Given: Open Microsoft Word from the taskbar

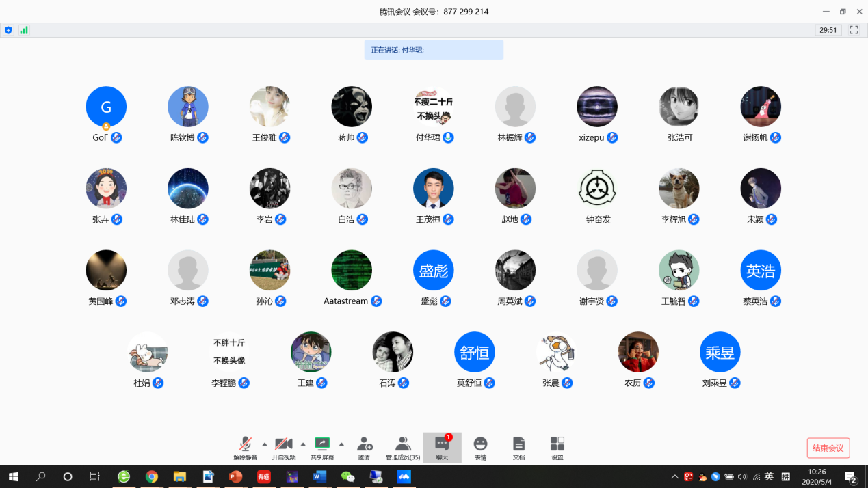Looking at the screenshot, I should point(319,477).
